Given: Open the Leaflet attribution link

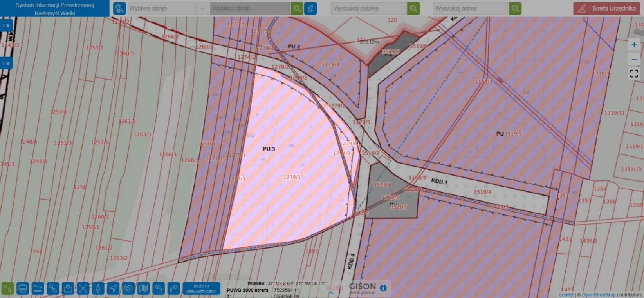Looking at the screenshot, I should coord(566,295).
